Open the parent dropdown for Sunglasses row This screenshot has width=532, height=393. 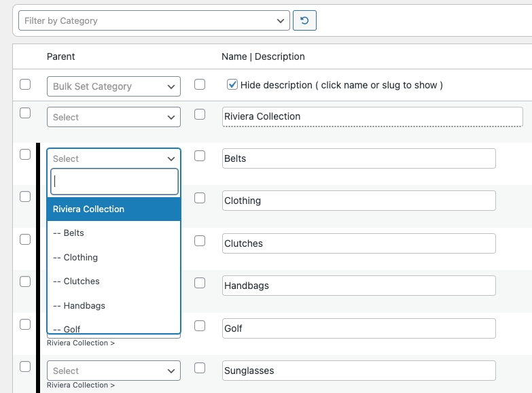113,371
